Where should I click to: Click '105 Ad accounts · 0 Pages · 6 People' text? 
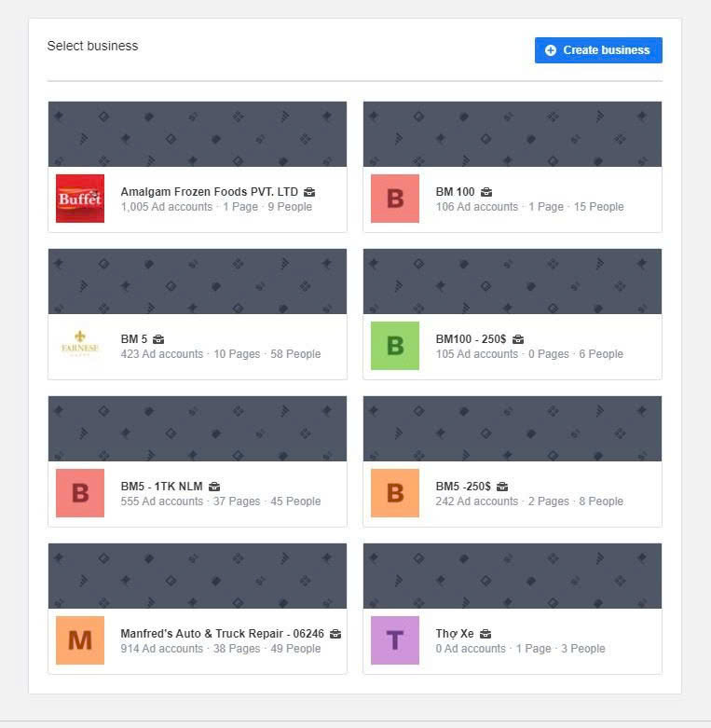click(529, 354)
